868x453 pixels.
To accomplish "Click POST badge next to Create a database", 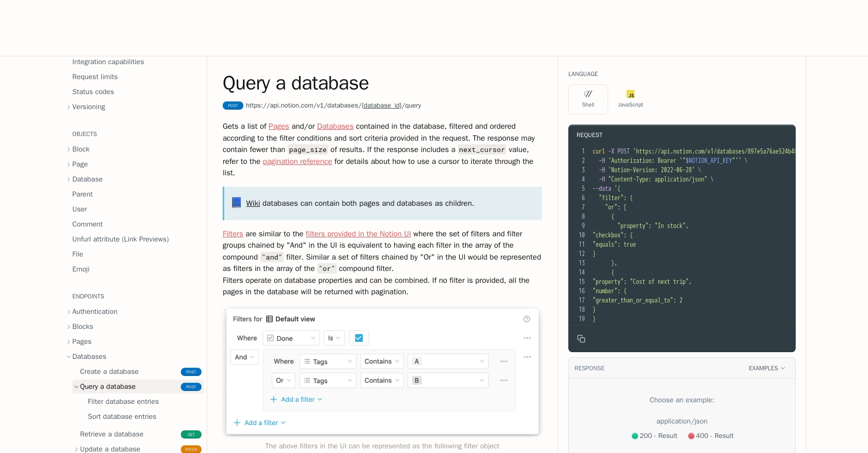I will 191,372.
